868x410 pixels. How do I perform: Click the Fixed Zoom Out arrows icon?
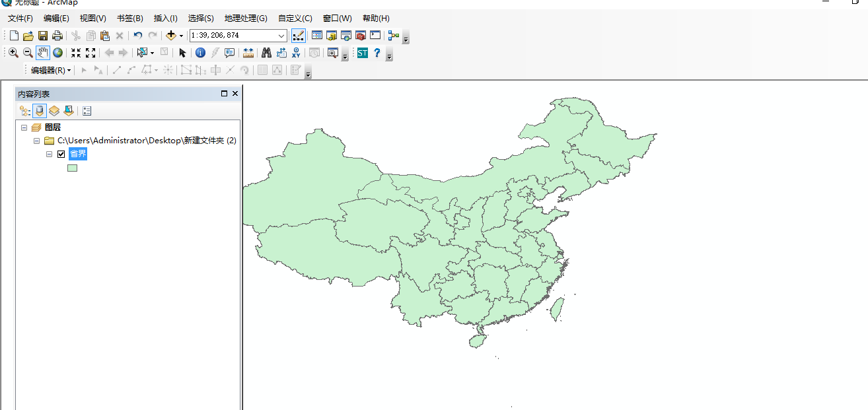point(90,53)
